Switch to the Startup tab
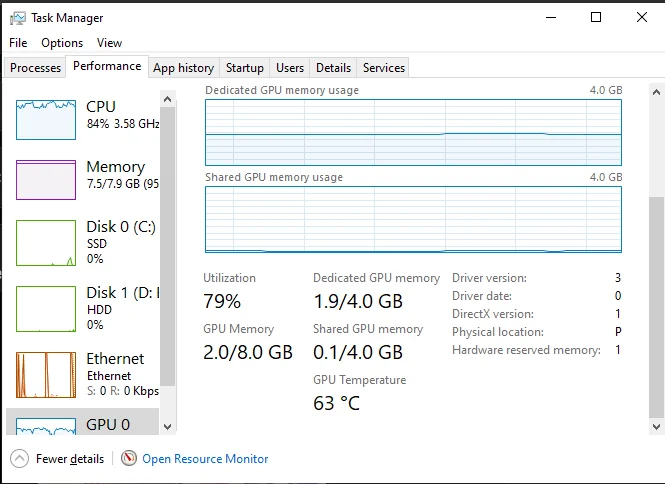The width and height of the screenshot is (665, 484). point(245,68)
